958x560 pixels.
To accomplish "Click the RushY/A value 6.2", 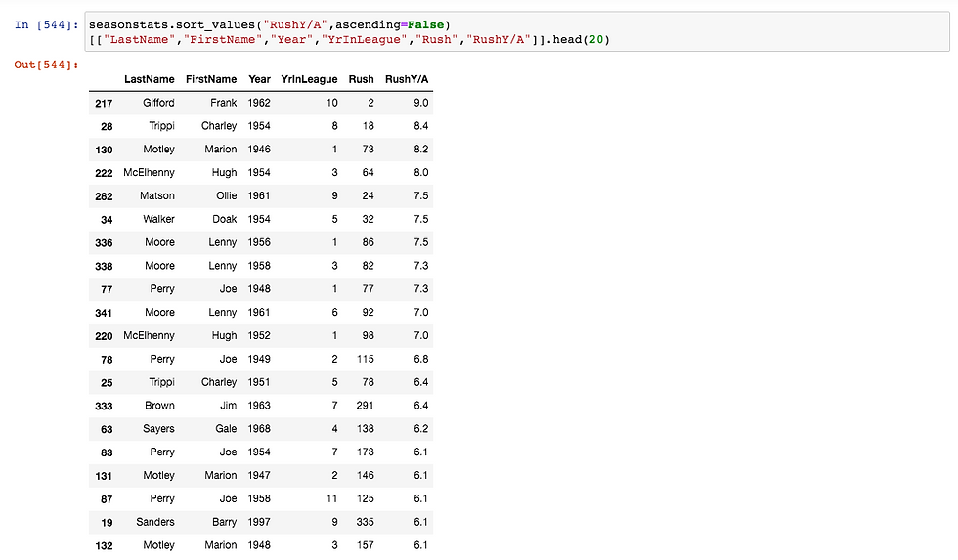I will click(421, 429).
